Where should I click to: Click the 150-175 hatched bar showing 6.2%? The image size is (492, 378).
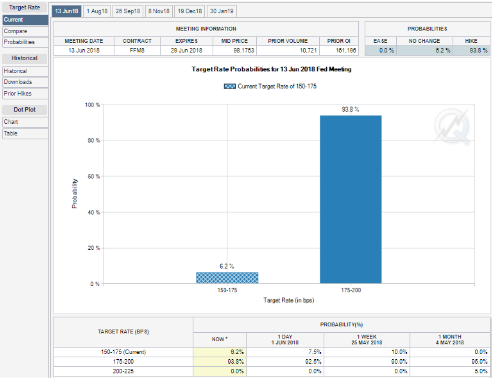coord(227,278)
